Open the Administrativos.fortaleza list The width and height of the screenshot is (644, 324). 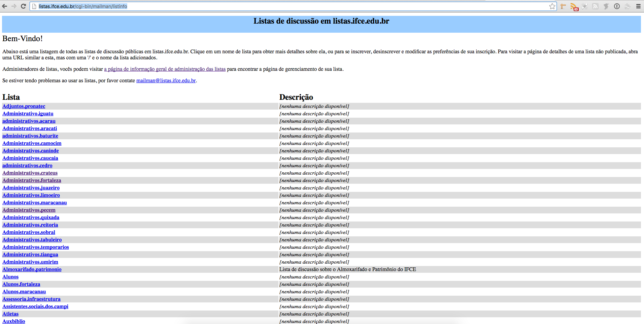[32, 180]
